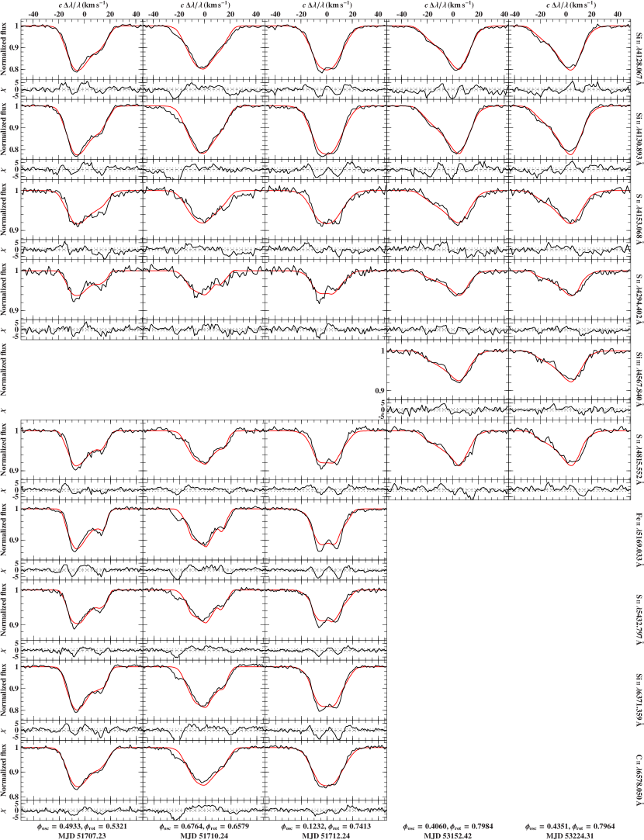The width and height of the screenshot is (644, 840).
Task: Select phase label with φosc = 0.1232
Action: click(325, 826)
